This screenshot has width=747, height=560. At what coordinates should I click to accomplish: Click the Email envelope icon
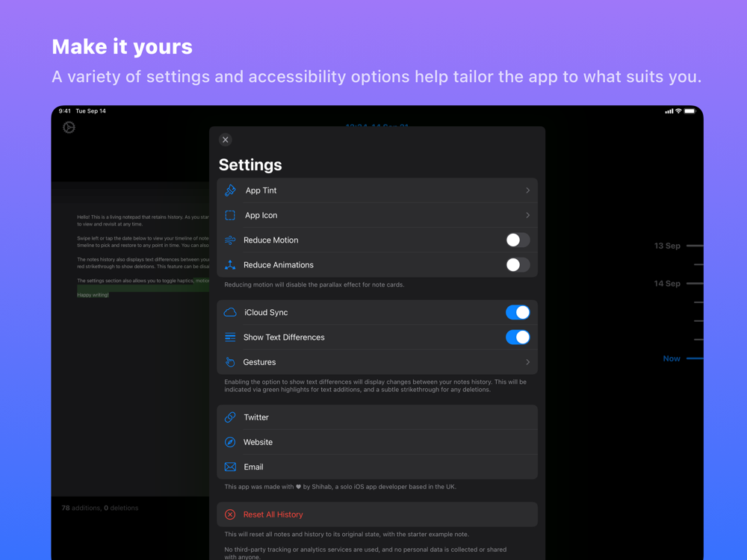pyautogui.click(x=230, y=467)
